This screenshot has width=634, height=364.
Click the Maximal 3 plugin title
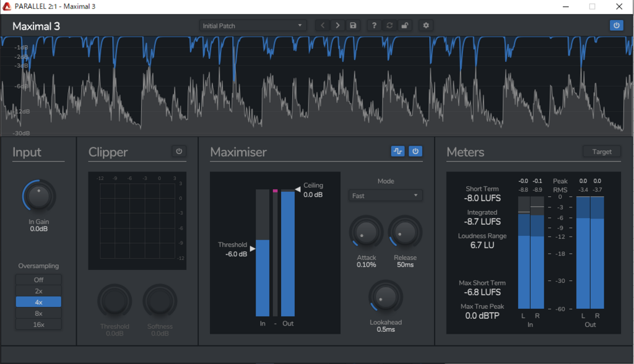pos(36,26)
